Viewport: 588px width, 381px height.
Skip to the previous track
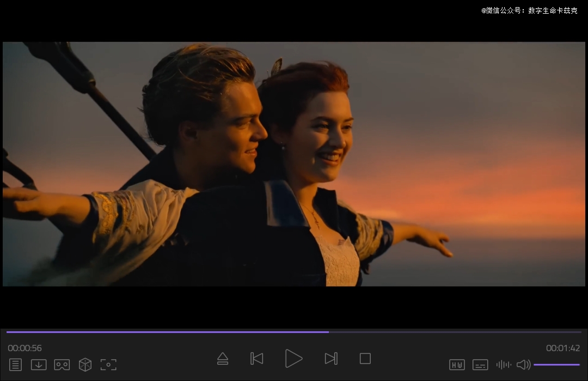coord(257,359)
